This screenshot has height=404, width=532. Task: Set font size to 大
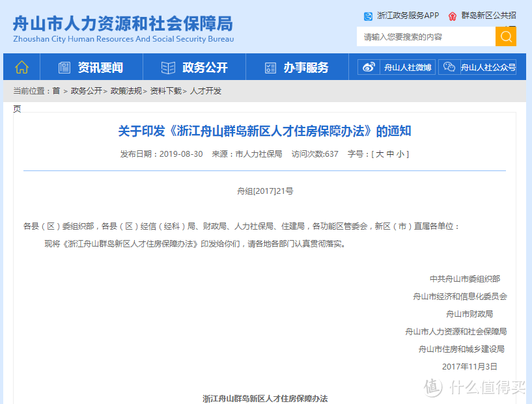[380, 154]
